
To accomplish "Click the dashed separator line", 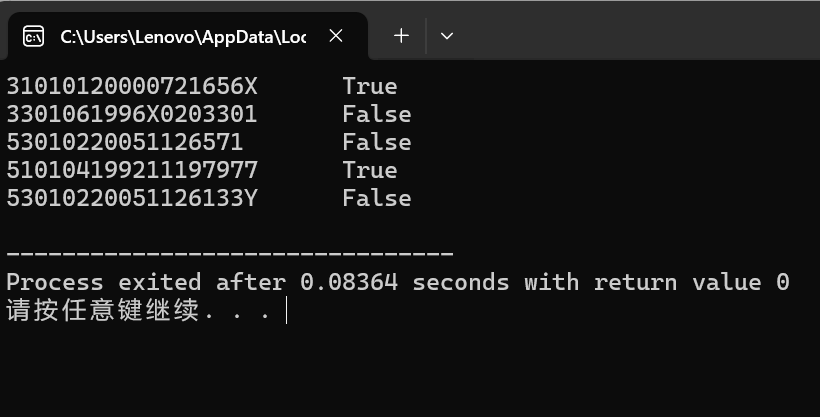I will [230, 254].
